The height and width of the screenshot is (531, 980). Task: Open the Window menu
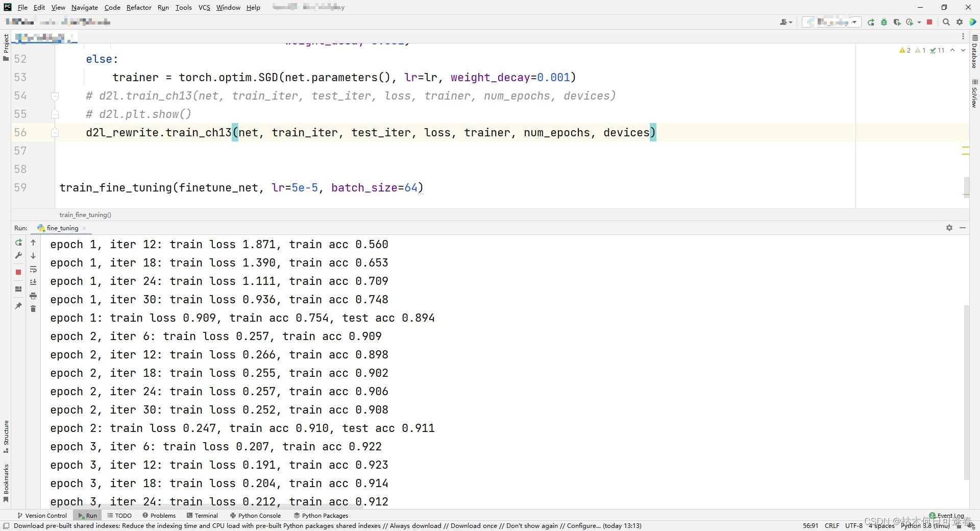point(228,8)
